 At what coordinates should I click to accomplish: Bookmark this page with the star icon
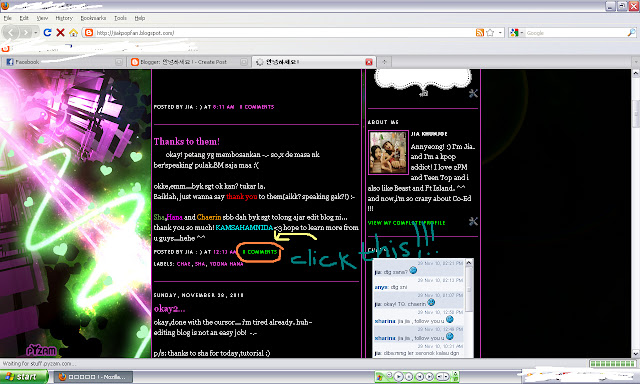pos(490,33)
